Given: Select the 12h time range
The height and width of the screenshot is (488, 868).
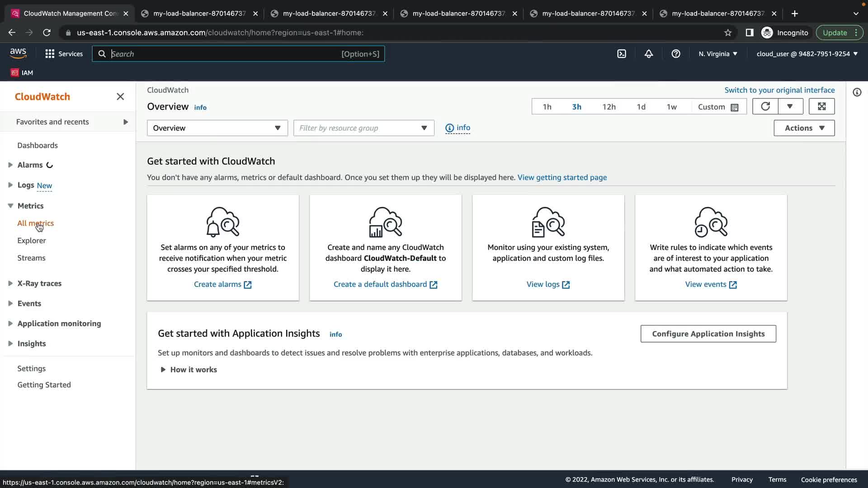Looking at the screenshot, I should coord(609,107).
